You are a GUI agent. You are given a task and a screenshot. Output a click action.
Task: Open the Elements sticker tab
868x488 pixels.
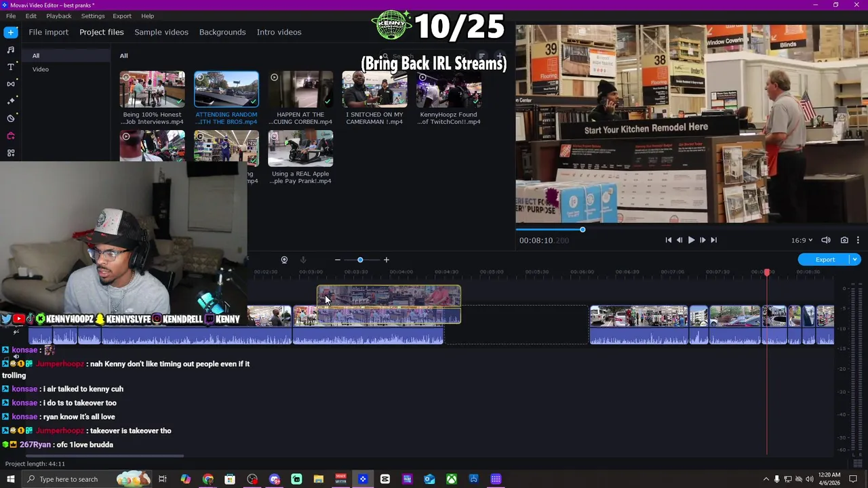coord(11,118)
